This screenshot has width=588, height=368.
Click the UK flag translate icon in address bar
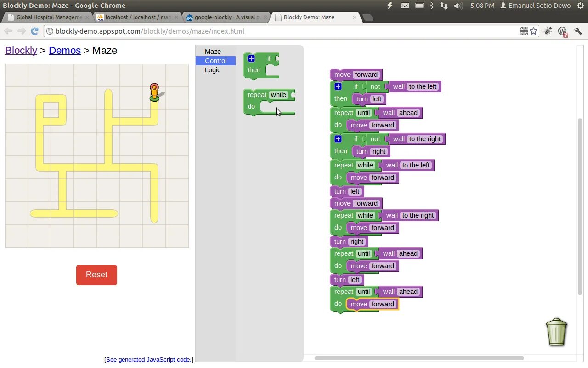click(524, 31)
